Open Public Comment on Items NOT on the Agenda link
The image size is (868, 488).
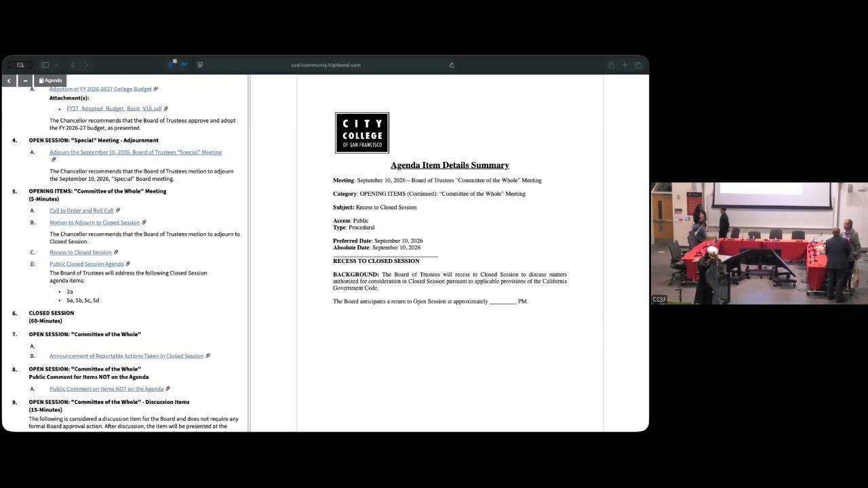point(106,389)
